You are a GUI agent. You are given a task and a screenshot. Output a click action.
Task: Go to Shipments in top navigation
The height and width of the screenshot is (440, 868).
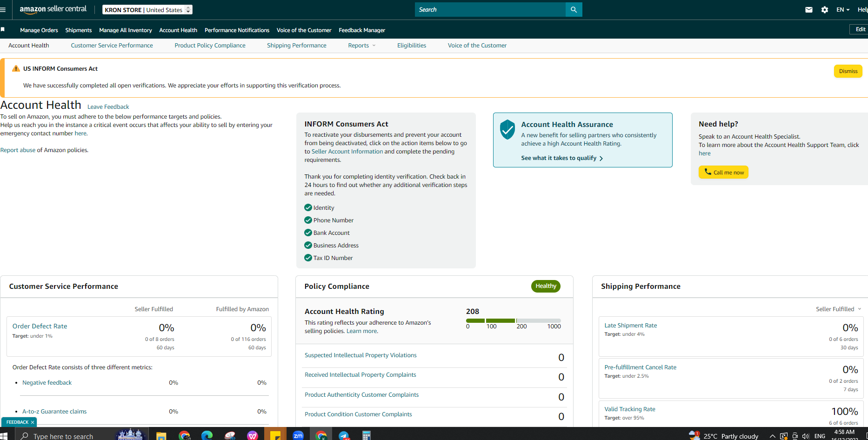click(79, 30)
